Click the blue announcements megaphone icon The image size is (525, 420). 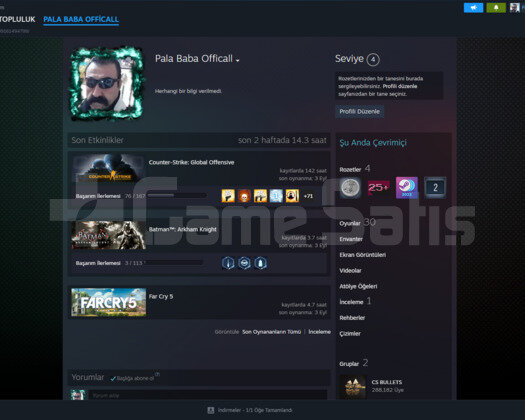coord(473,7)
